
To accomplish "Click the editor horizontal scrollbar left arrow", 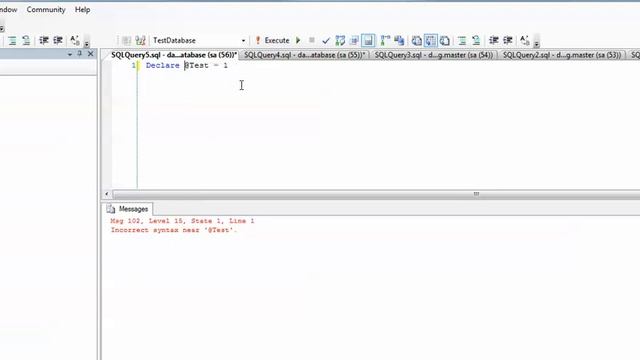I will (107, 194).
